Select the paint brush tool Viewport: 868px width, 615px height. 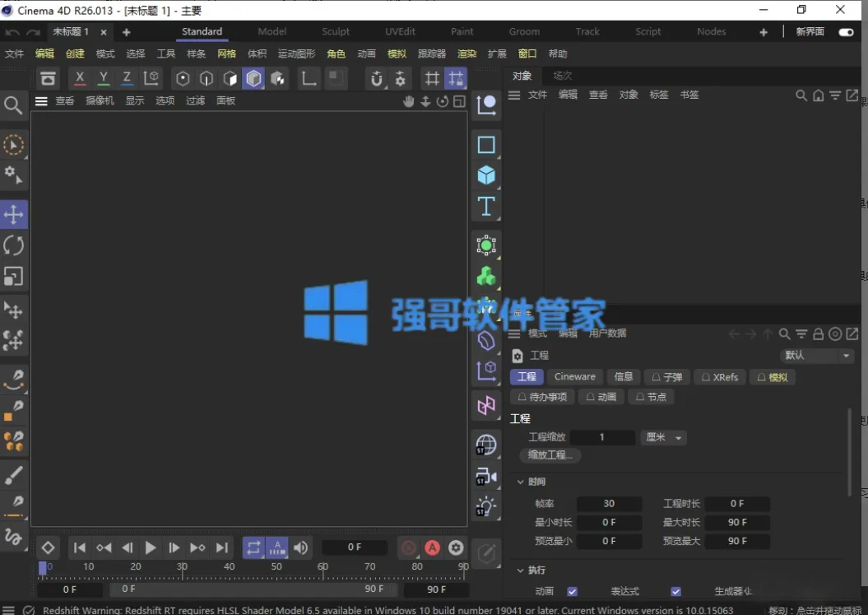13,475
